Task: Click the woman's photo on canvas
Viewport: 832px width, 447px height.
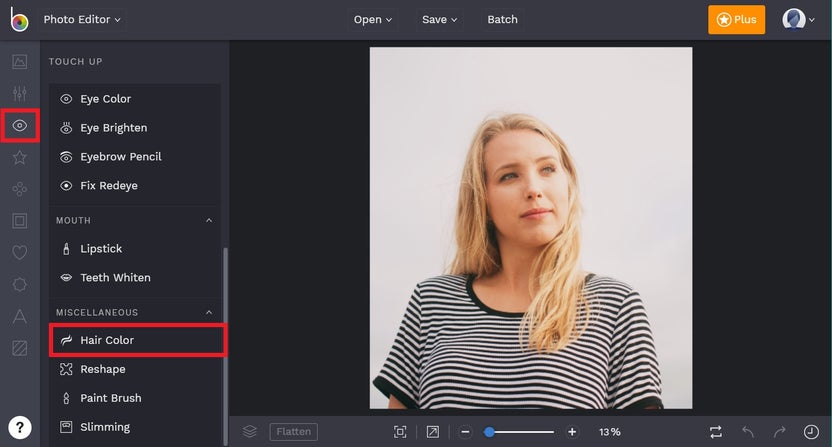Action: (531, 228)
